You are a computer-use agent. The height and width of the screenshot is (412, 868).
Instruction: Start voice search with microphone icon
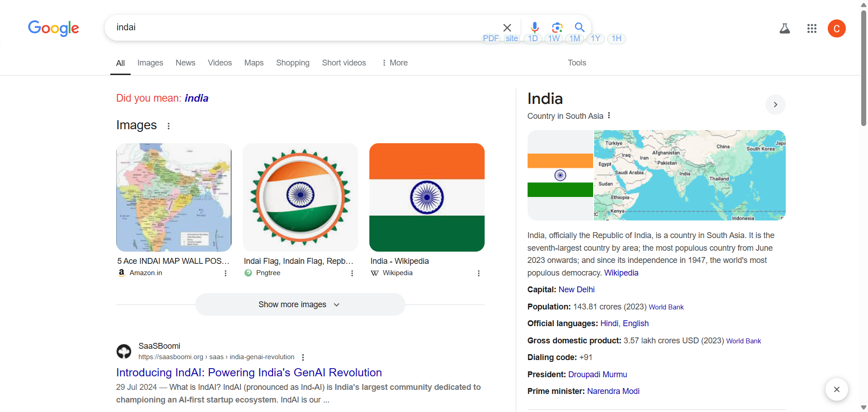tap(534, 28)
